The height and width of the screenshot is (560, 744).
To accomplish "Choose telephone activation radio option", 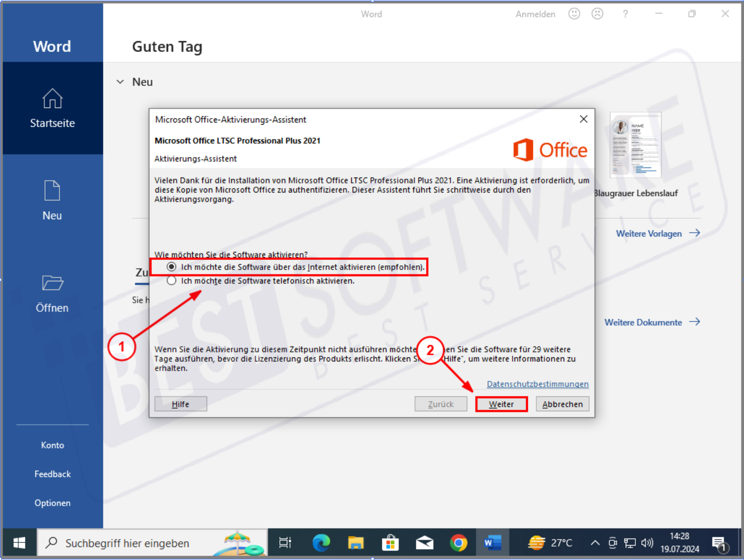I will [171, 281].
